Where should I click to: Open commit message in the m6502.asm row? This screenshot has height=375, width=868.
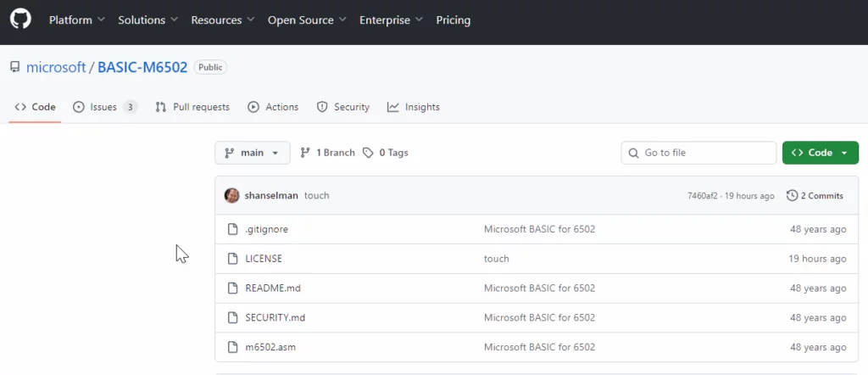coord(540,347)
